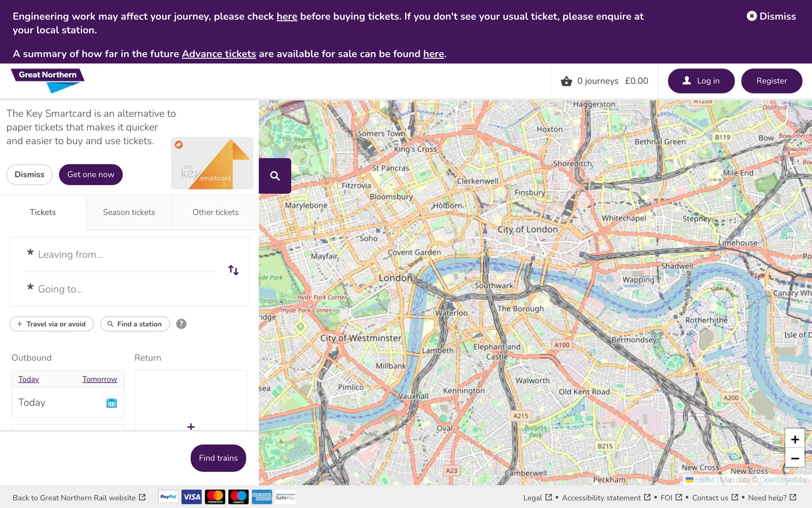Open the Accessibility statement link
The width and height of the screenshot is (812, 508).
point(606,498)
